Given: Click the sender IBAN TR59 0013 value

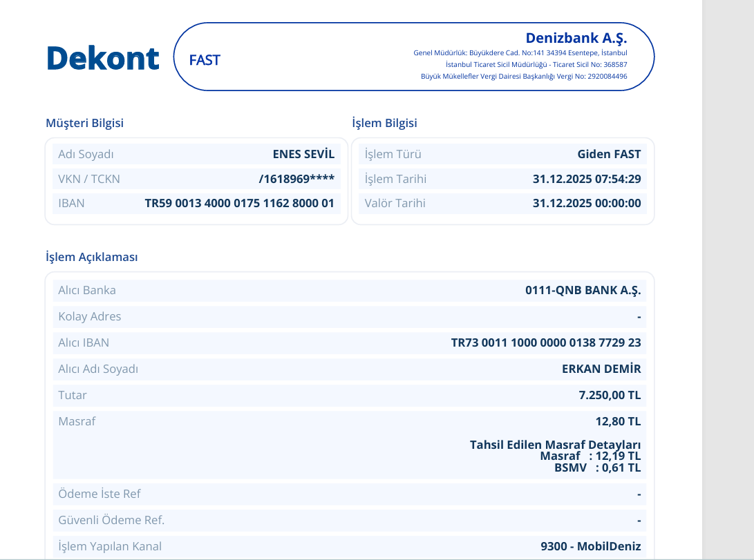Looking at the screenshot, I should [240, 203].
